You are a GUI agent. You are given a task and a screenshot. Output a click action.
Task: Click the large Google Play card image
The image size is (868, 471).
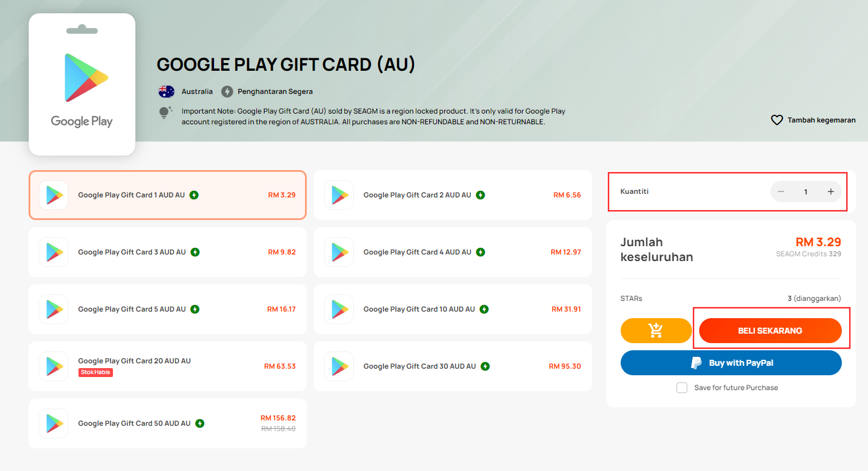82,84
